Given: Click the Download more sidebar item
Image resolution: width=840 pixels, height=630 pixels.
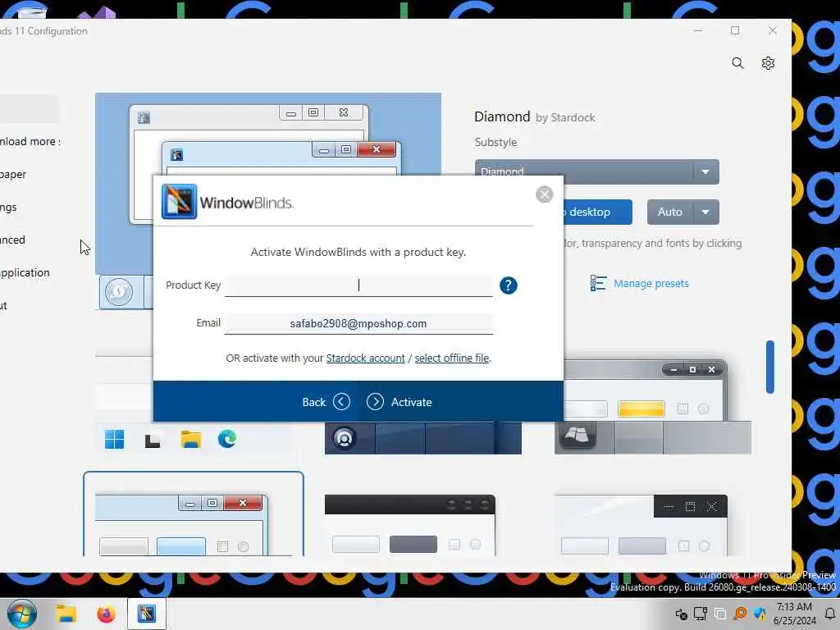Looking at the screenshot, I should pos(30,141).
